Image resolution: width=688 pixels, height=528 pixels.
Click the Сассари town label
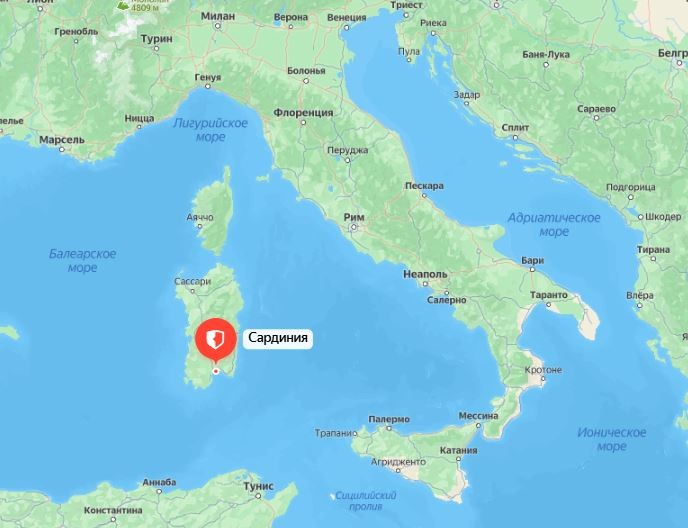click(193, 281)
